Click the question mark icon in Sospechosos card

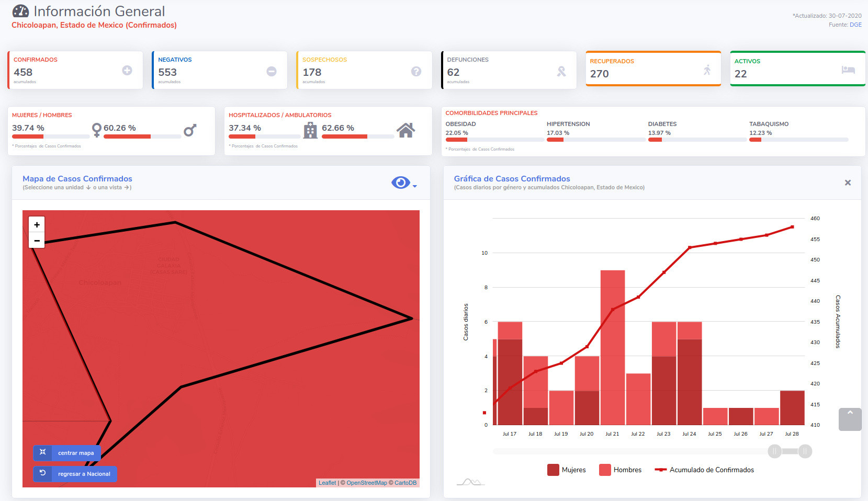tap(416, 71)
